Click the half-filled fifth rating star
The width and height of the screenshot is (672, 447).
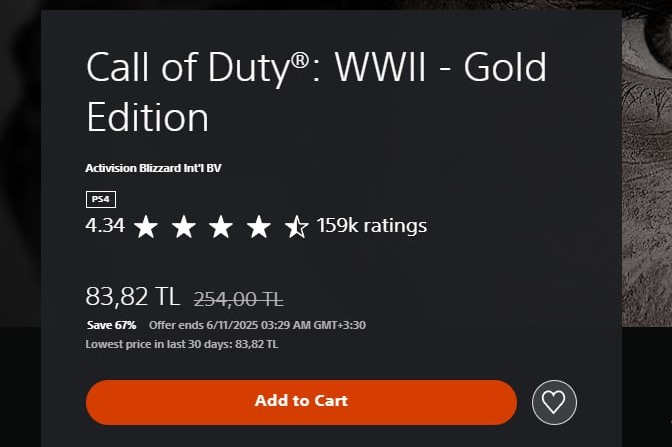click(297, 226)
